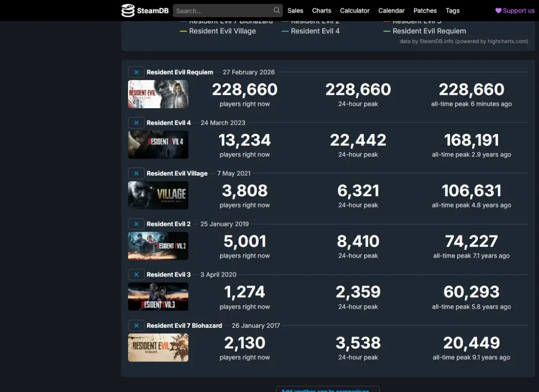Open the Sales page from the navbar

295,10
